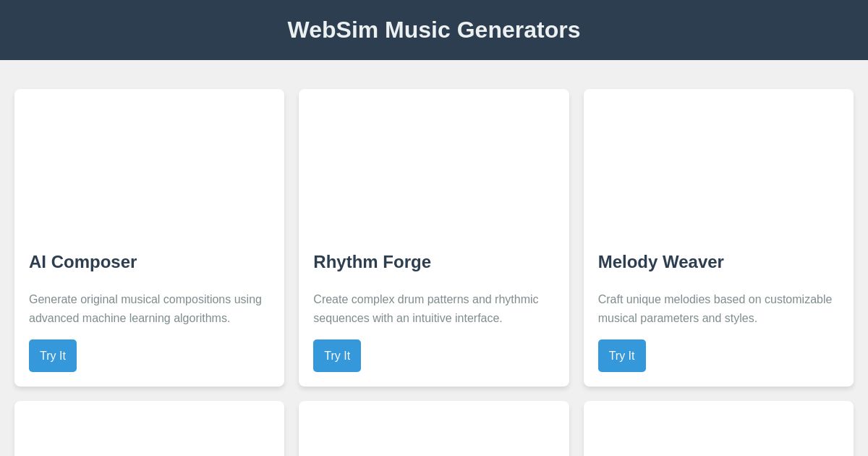Click the AI Composer image placeholder
This screenshot has height=456, width=868.
[149, 163]
